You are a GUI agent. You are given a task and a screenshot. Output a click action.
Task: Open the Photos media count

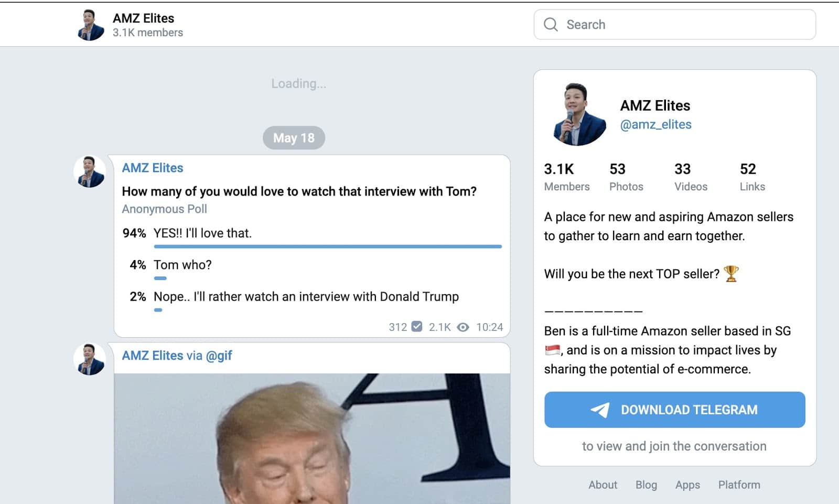click(x=626, y=177)
